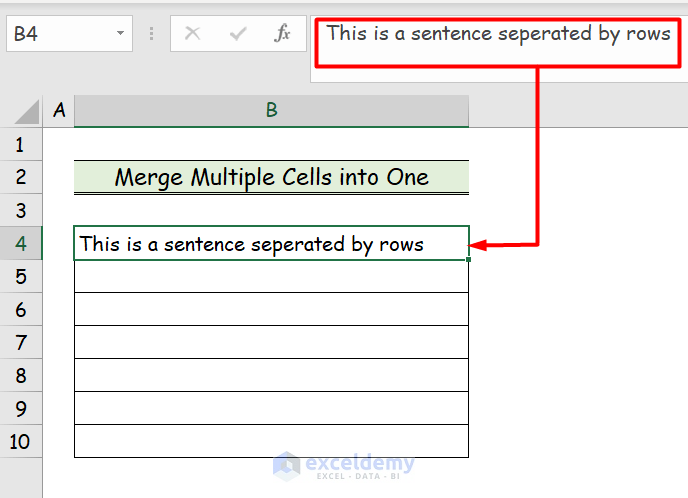Select cell B4 containing the sentence
Image resolution: width=688 pixels, height=498 pixels.
click(271, 244)
